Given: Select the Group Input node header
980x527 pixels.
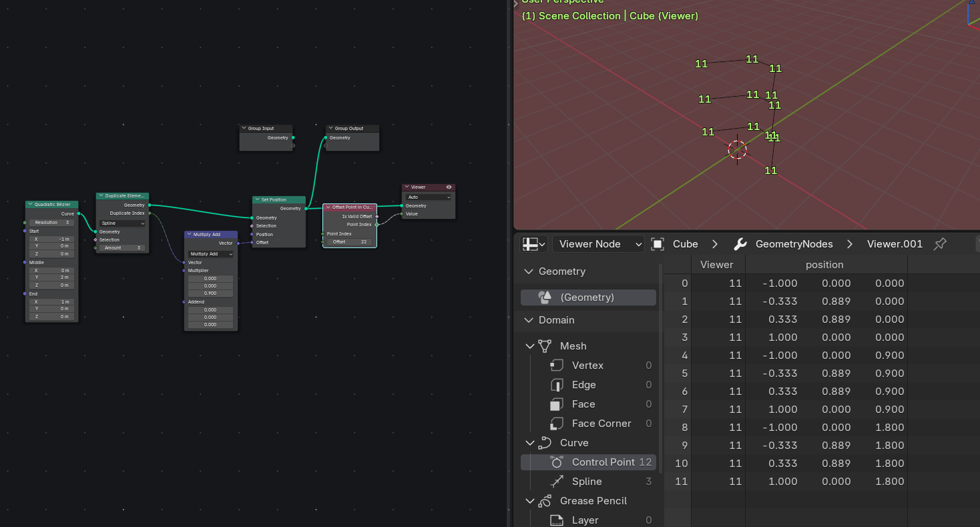Looking at the screenshot, I should coord(266,129).
